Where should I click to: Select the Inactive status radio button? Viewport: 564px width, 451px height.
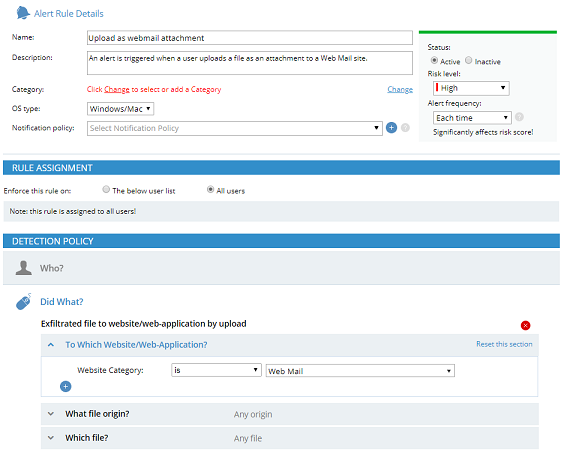pos(468,60)
